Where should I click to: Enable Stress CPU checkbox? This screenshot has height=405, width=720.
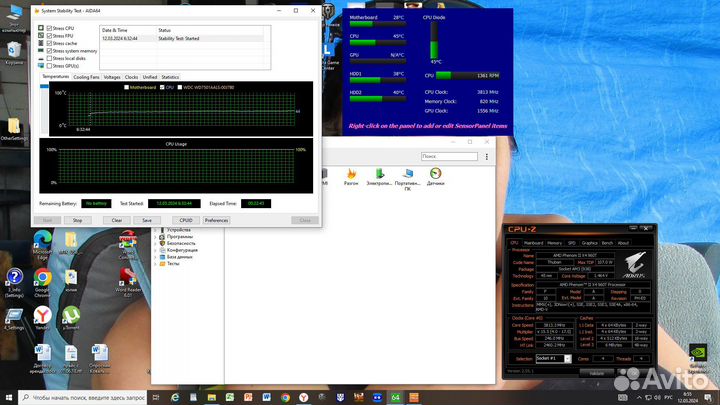tap(49, 28)
